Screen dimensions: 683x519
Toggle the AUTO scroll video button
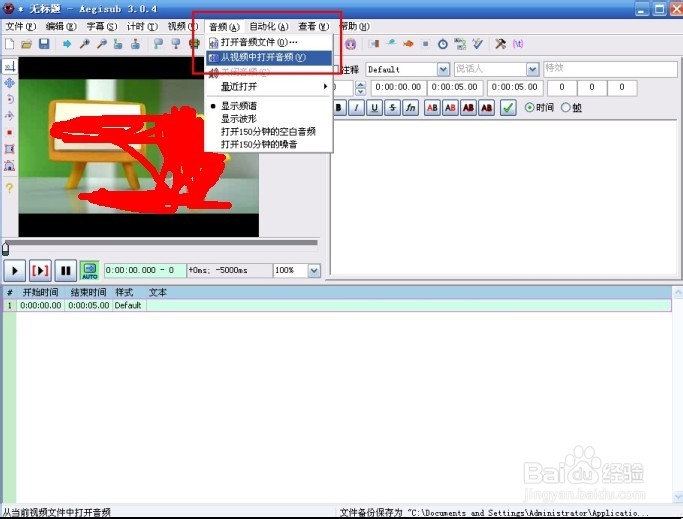90,271
